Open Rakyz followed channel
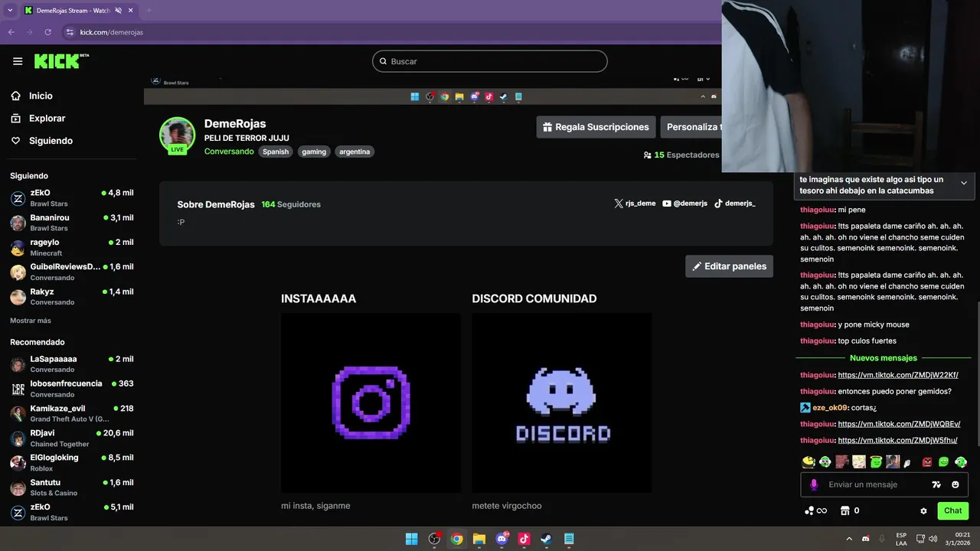980x551 pixels. click(x=72, y=297)
